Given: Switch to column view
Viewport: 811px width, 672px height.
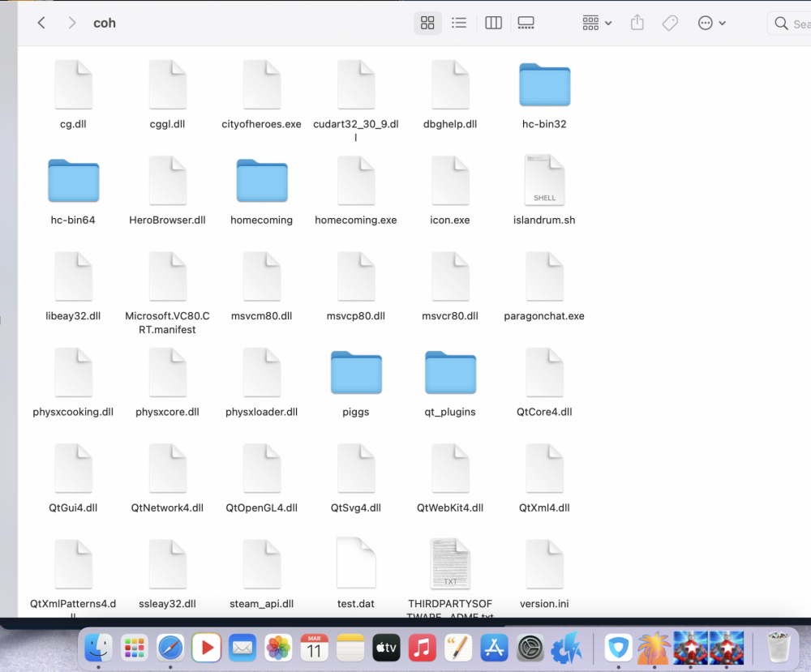Looking at the screenshot, I should 493,24.
